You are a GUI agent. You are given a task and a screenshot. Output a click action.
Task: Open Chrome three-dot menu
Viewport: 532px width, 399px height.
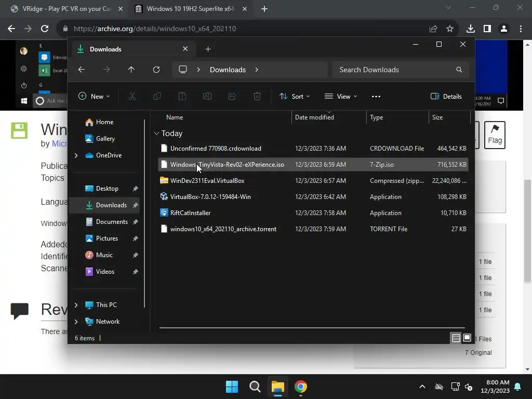[x=521, y=29]
